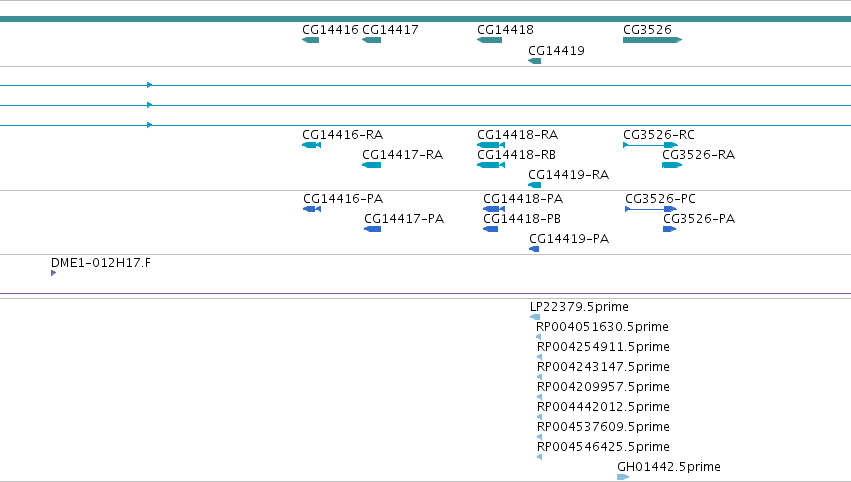Click the GH01442.5prime label text

click(669, 467)
